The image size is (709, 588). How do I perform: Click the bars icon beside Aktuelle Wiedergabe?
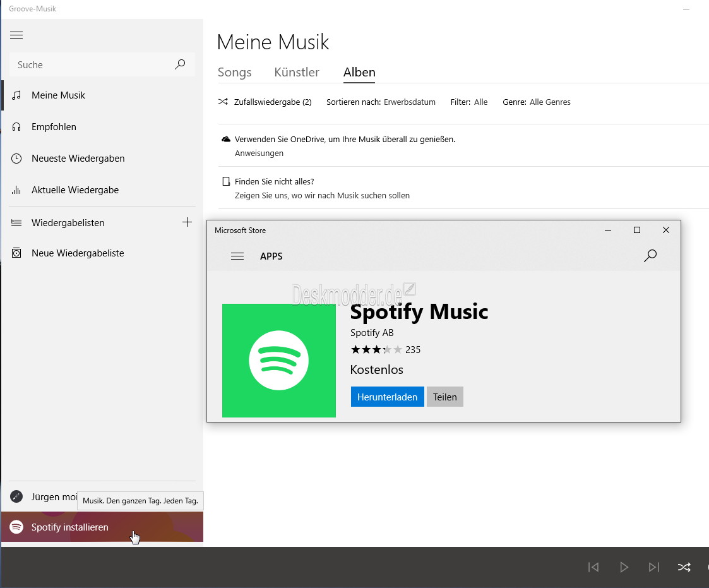point(16,191)
